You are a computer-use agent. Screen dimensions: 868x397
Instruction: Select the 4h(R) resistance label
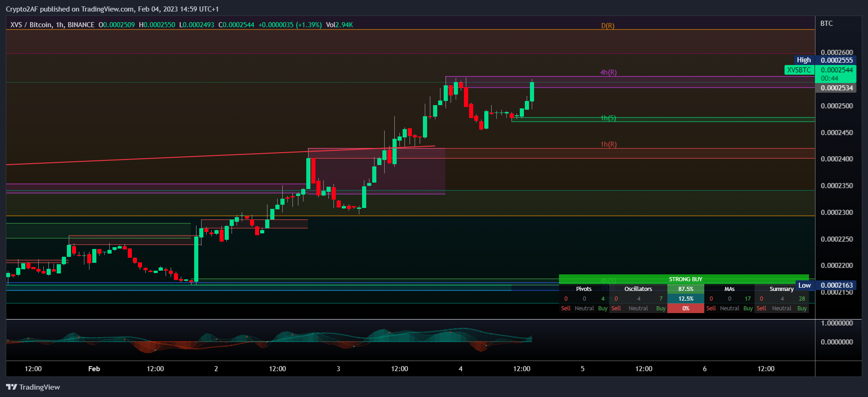(608, 72)
